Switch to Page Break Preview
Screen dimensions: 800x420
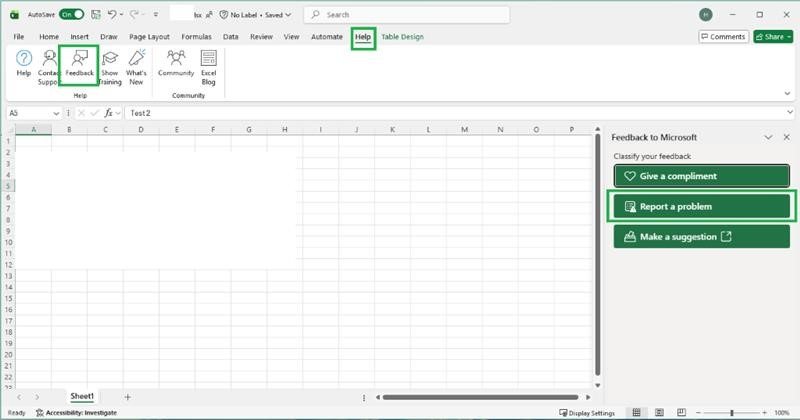682,412
